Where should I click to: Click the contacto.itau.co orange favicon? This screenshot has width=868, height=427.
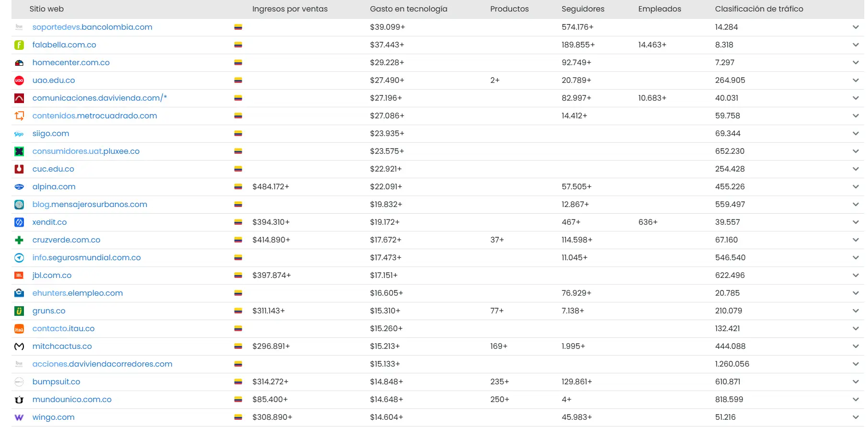coord(19,329)
